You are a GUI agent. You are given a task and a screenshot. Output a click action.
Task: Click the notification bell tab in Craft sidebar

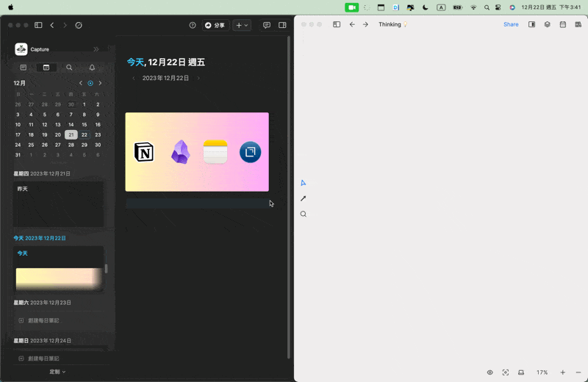pos(92,68)
